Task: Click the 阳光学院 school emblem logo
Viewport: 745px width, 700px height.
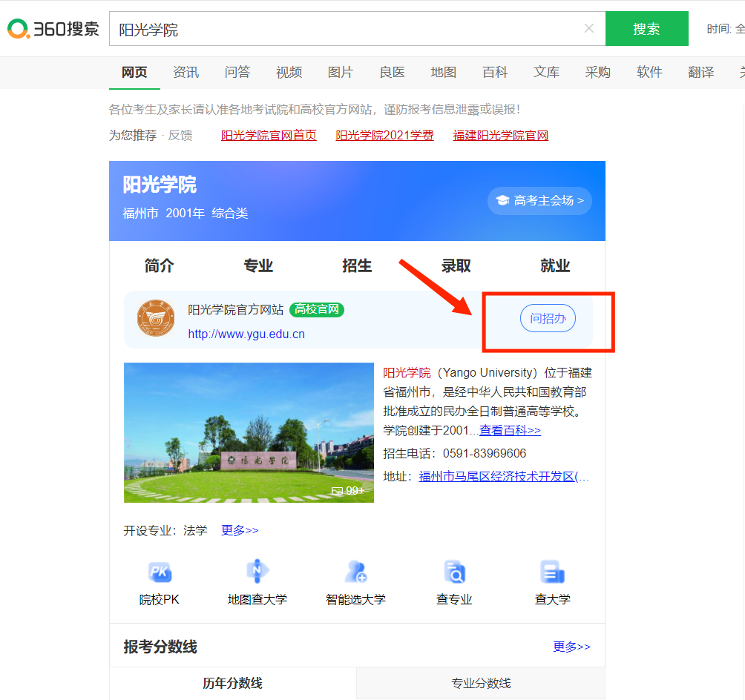Action: [156, 319]
